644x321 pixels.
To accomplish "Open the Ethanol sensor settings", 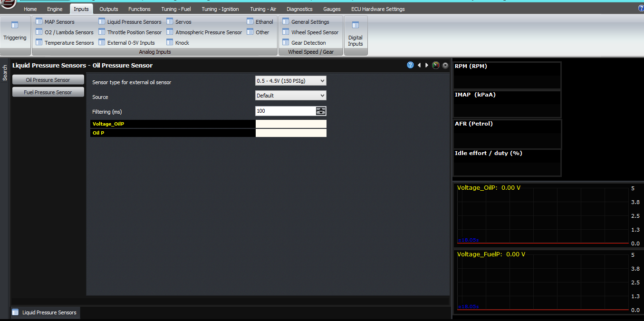I will 260,22.
